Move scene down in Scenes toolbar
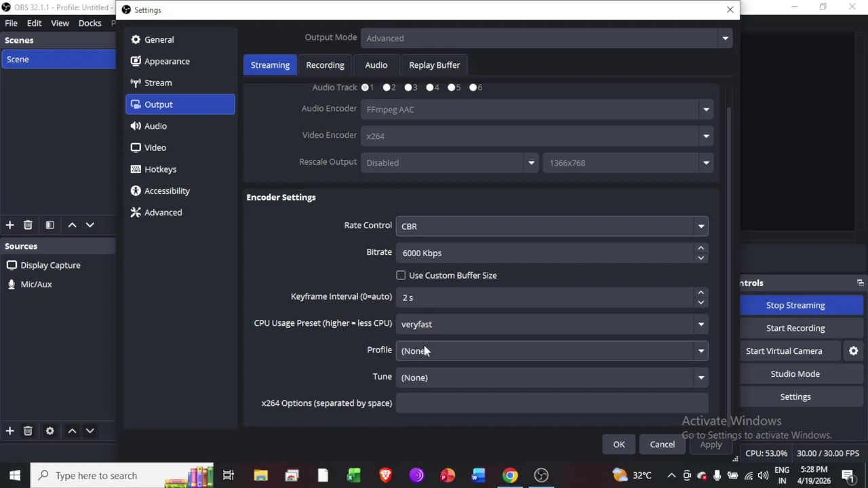 [90, 225]
